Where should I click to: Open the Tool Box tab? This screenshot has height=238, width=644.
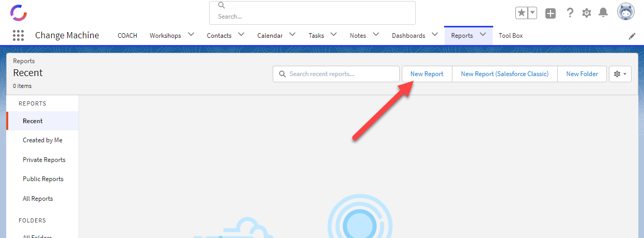tap(511, 36)
